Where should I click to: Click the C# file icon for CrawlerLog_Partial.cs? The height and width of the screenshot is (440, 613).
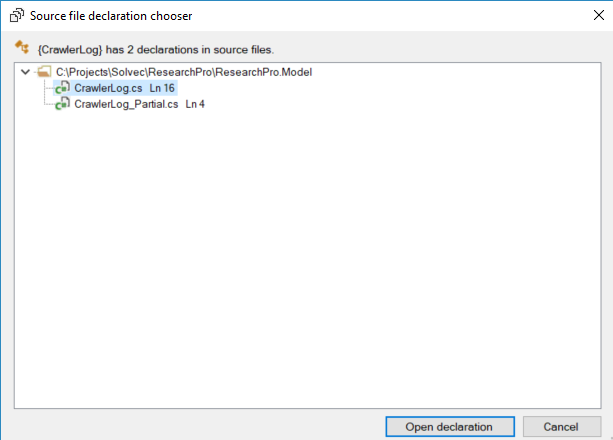point(62,104)
